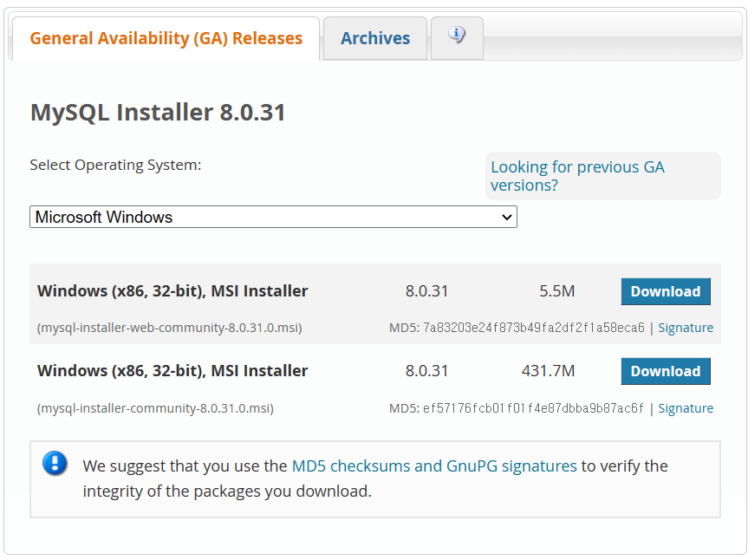Click MD5 hash 7a83203e24f873b49fa2df2f1a58eca6
The width and height of the screenshot is (748, 560).
tap(533, 328)
